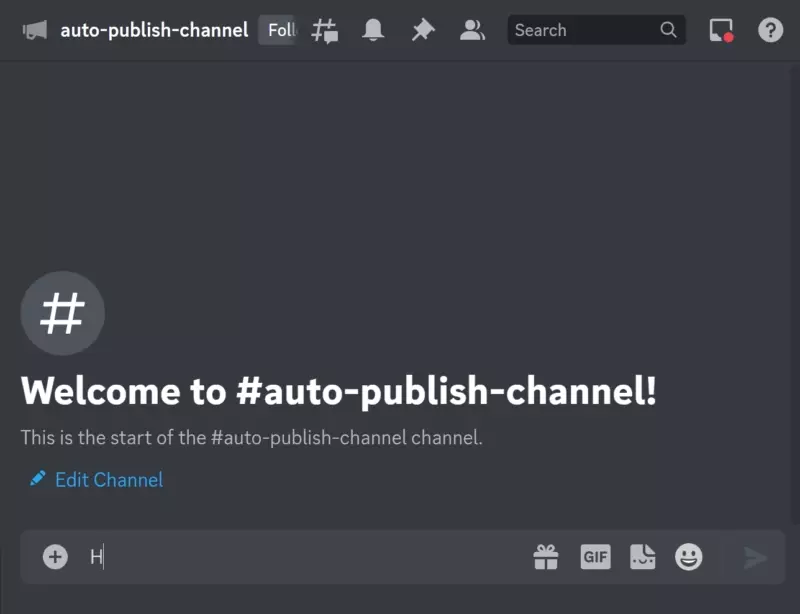Click the large hash channel icon
The width and height of the screenshot is (800, 614).
tap(62, 313)
